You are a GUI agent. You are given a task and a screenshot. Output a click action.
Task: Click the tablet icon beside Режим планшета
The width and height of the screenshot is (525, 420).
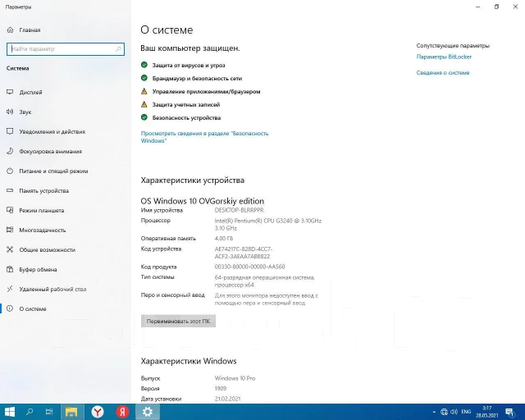coord(10,210)
